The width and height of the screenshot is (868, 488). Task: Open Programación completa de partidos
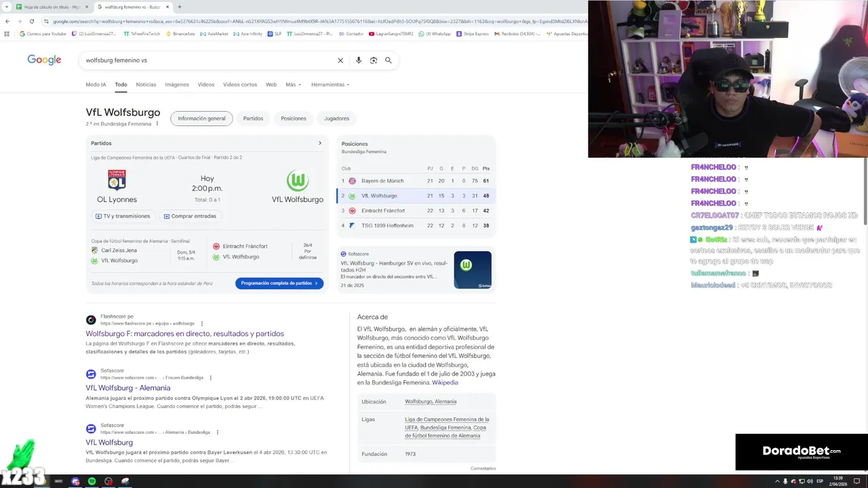click(279, 283)
